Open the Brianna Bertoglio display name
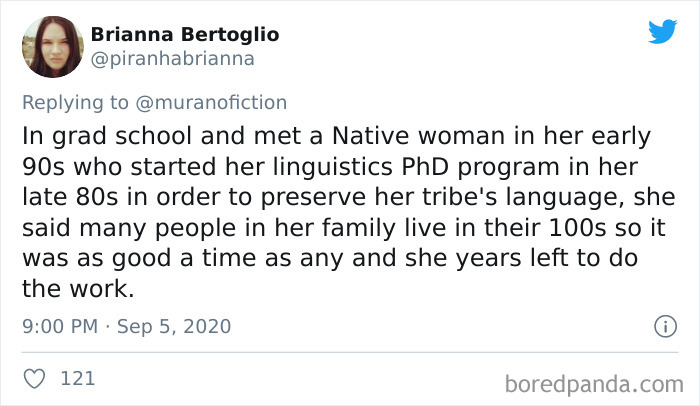 pos(185,34)
